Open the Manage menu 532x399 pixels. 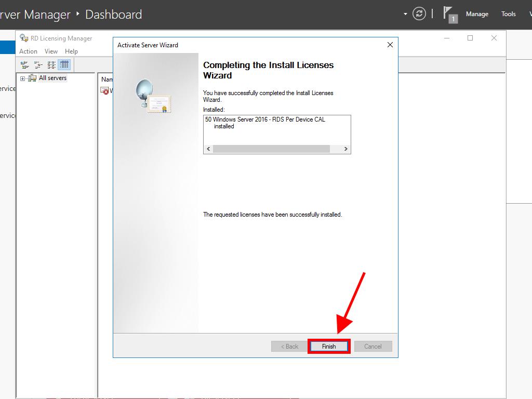(x=476, y=14)
